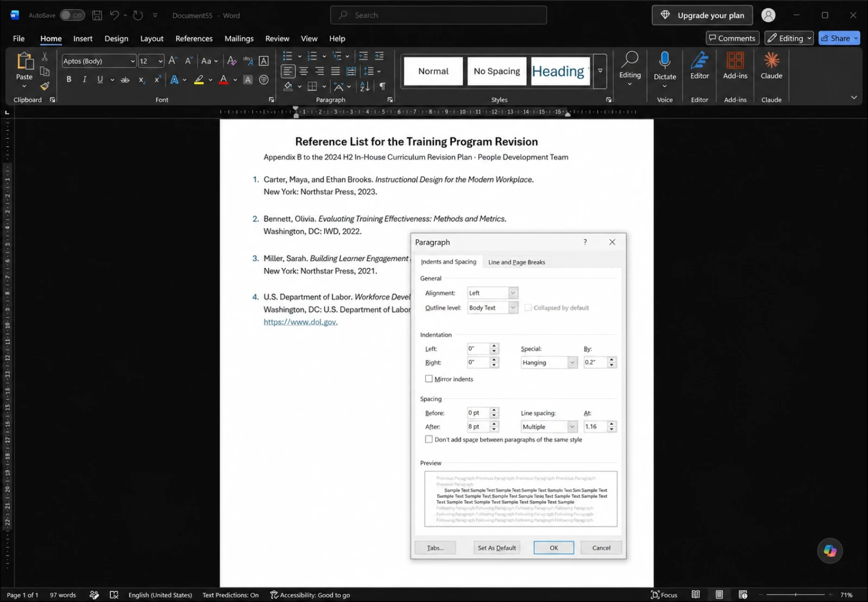Click the Cut scissors icon

tap(44, 56)
